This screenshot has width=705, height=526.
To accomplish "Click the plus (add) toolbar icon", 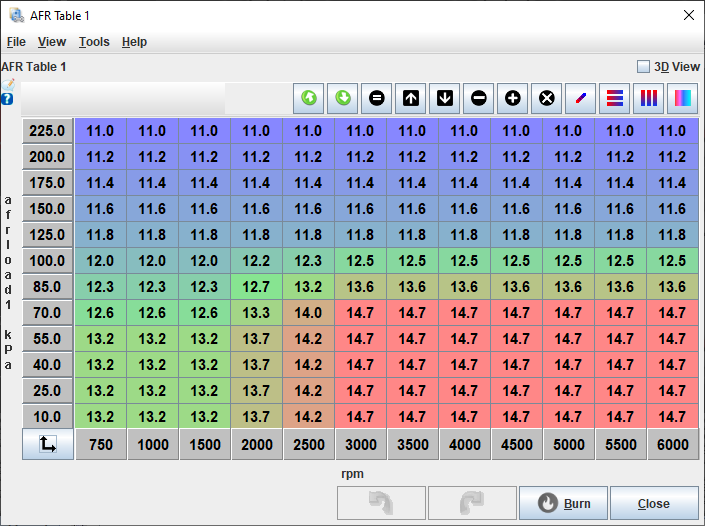I will tap(513, 98).
